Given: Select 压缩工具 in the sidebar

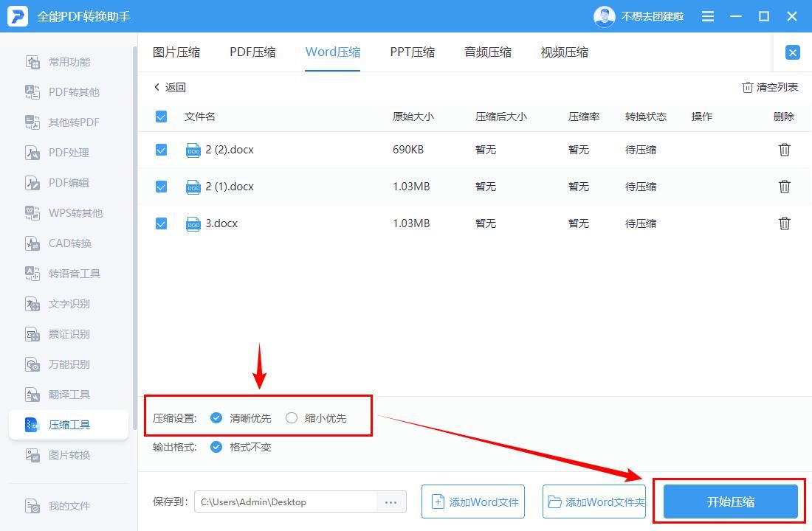Looking at the screenshot, I should [69, 425].
